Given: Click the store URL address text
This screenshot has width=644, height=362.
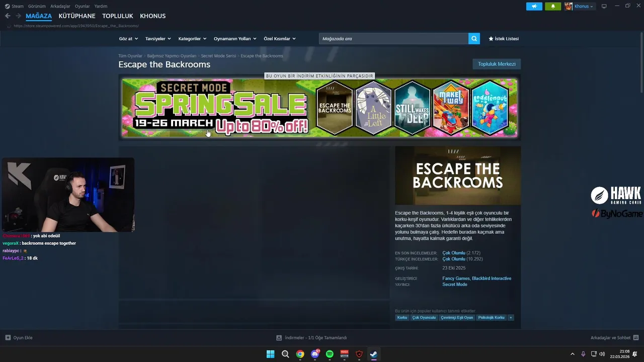Looking at the screenshot, I should click(76, 26).
